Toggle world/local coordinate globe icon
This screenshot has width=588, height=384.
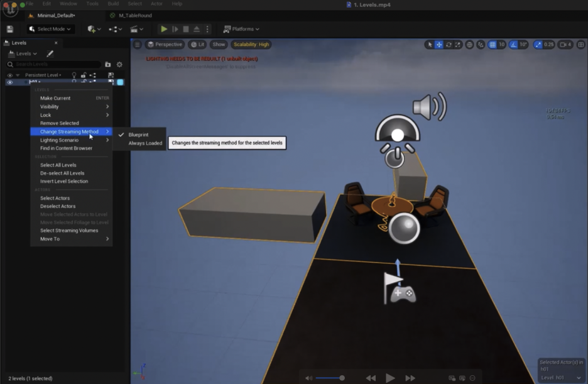(469, 45)
